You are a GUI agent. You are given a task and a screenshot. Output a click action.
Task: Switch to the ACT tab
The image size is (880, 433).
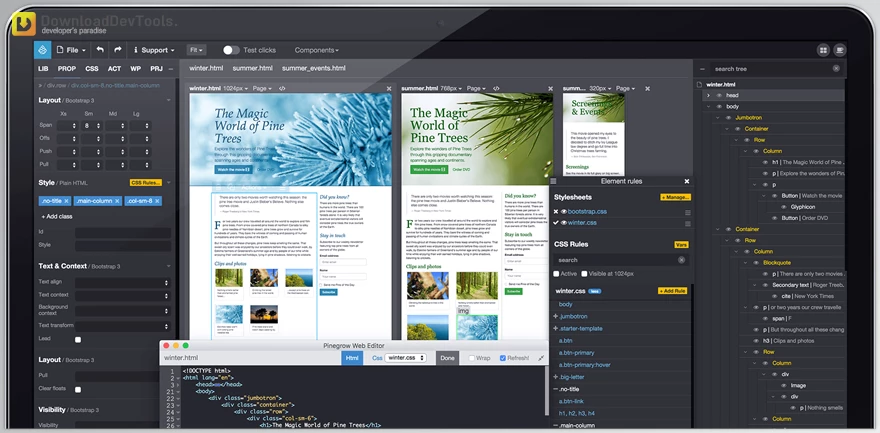(x=114, y=68)
